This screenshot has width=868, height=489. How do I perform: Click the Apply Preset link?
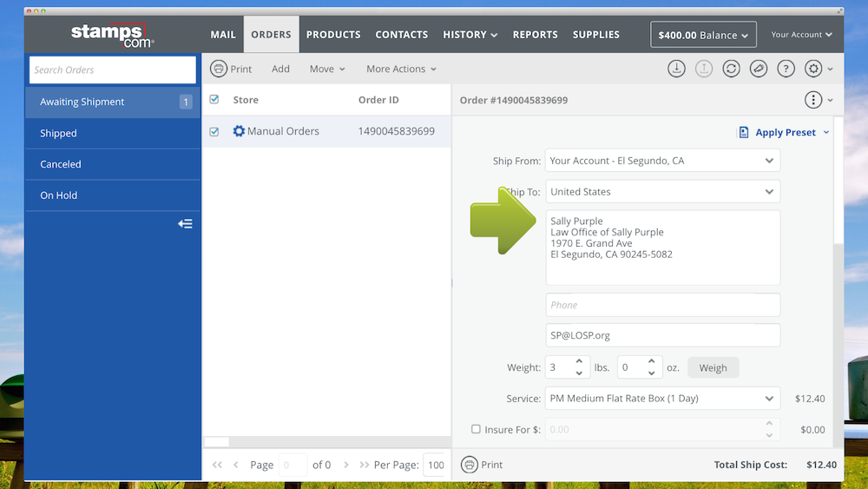click(x=785, y=132)
